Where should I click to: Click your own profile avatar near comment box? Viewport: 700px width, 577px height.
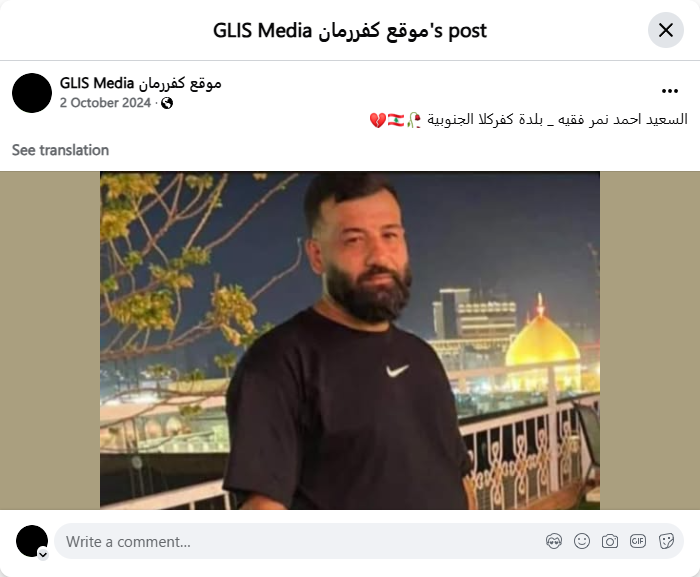tap(32, 541)
